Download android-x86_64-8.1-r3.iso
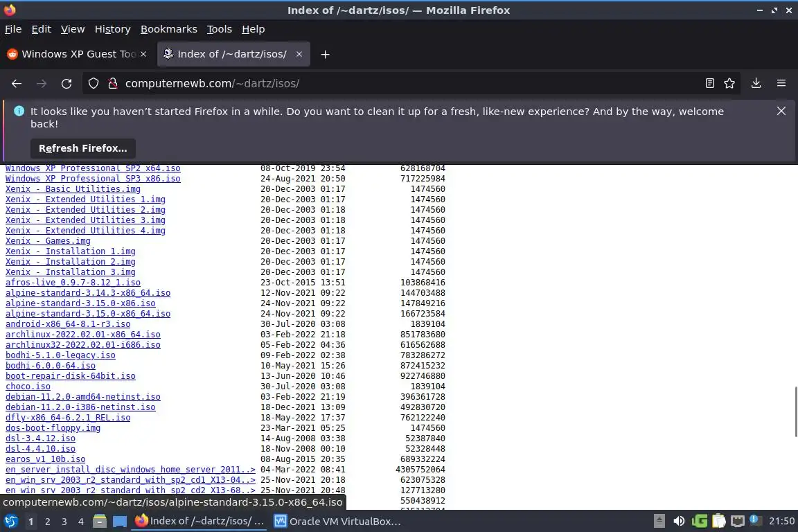 pos(68,323)
